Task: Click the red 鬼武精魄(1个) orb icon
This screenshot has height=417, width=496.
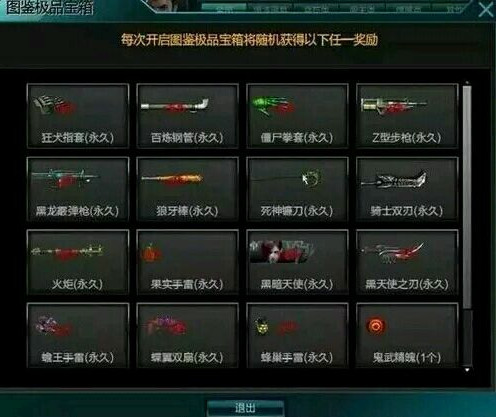Action: click(376, 325)
